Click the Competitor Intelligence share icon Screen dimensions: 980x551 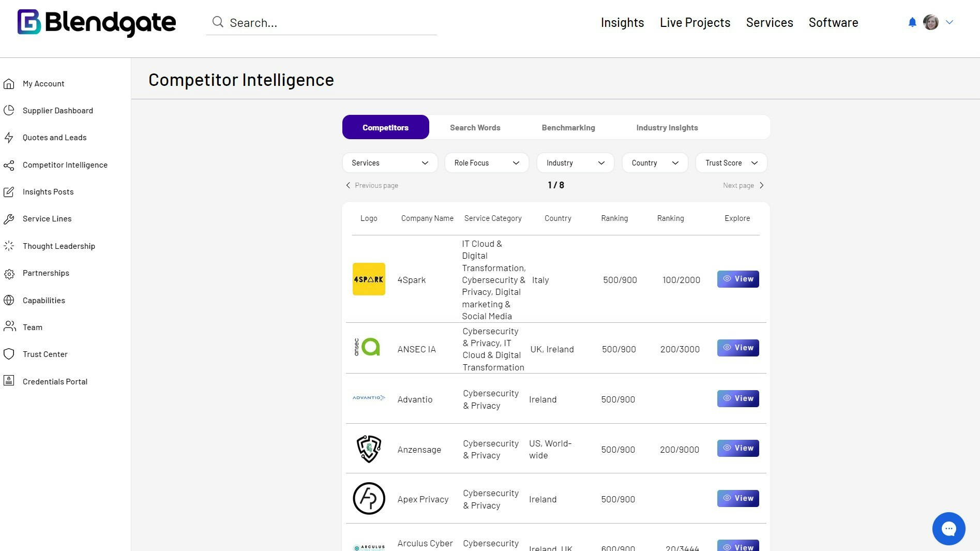(9, 165)
